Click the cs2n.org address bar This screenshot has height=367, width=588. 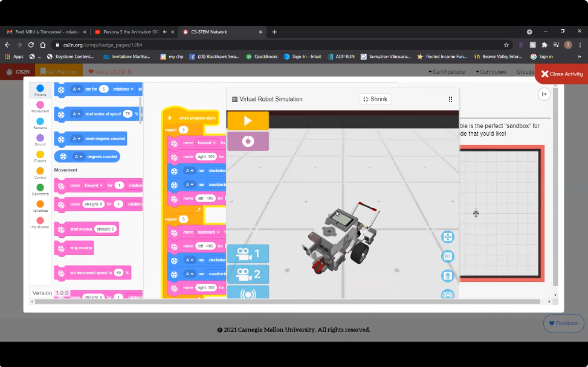(277, 45)
